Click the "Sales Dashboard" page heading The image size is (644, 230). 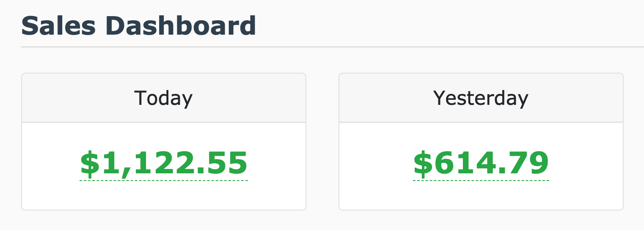coord(138,26)
